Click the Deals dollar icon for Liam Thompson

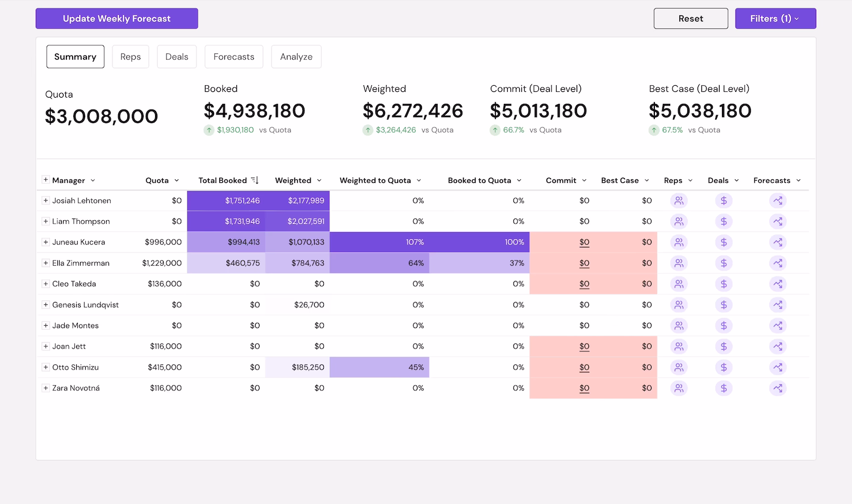tap(724, 221)
